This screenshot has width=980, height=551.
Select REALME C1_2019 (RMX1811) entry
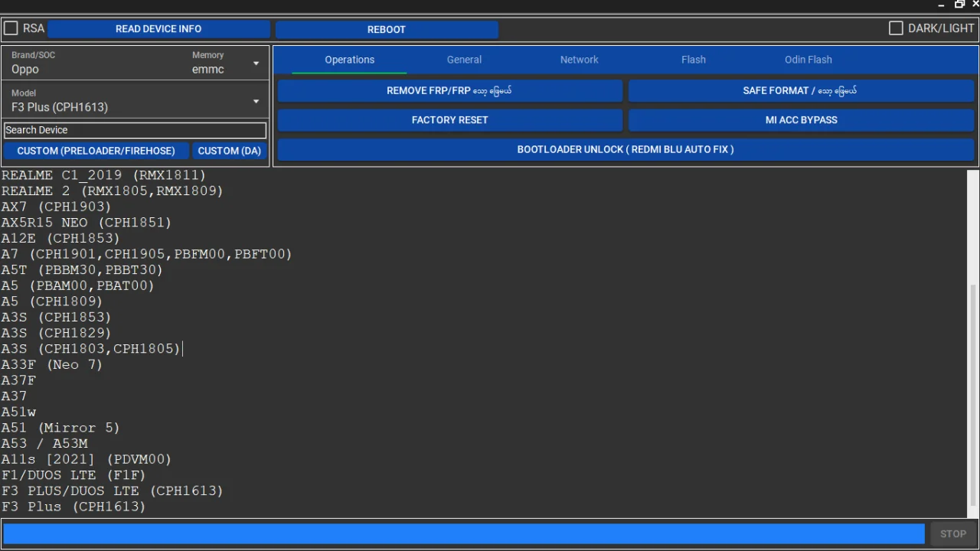click(x=103, y=175)
